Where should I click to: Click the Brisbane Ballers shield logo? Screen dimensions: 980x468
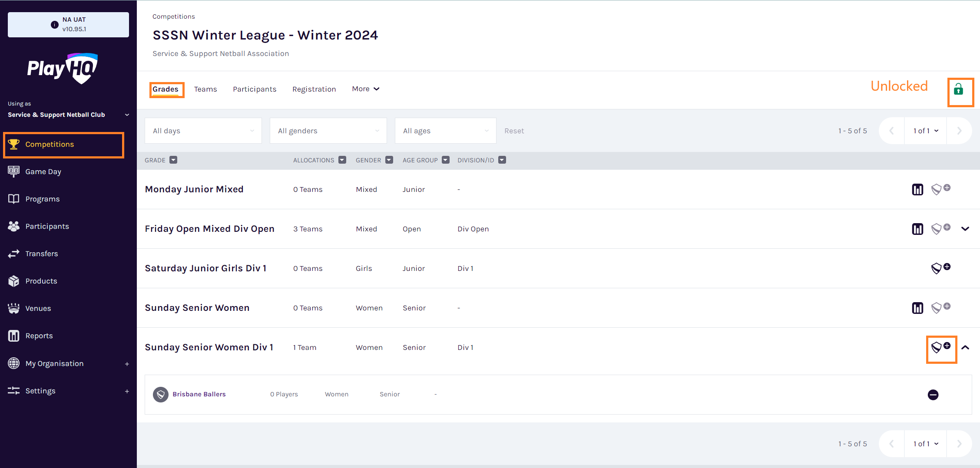click(x=161, y=395)
